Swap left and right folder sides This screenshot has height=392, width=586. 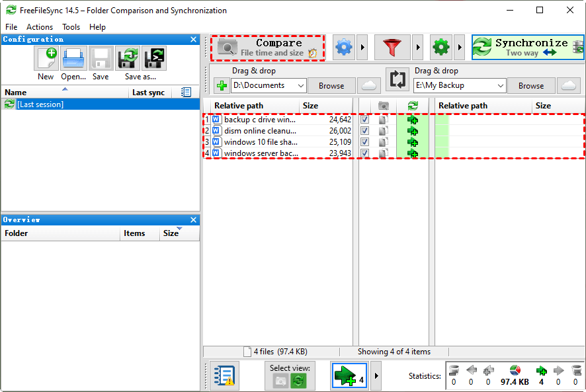tap(398, 80)
